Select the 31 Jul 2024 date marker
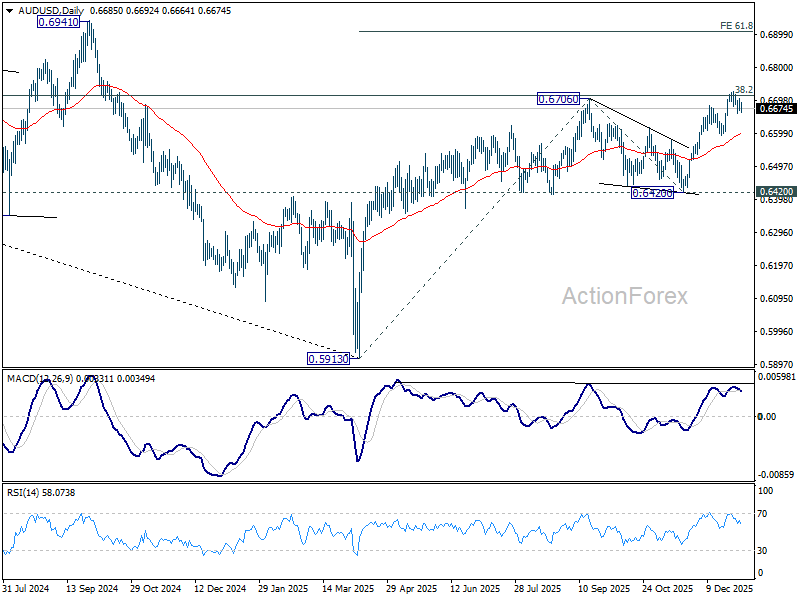Viewport: 800px width, 600px height. coord(28,589)
